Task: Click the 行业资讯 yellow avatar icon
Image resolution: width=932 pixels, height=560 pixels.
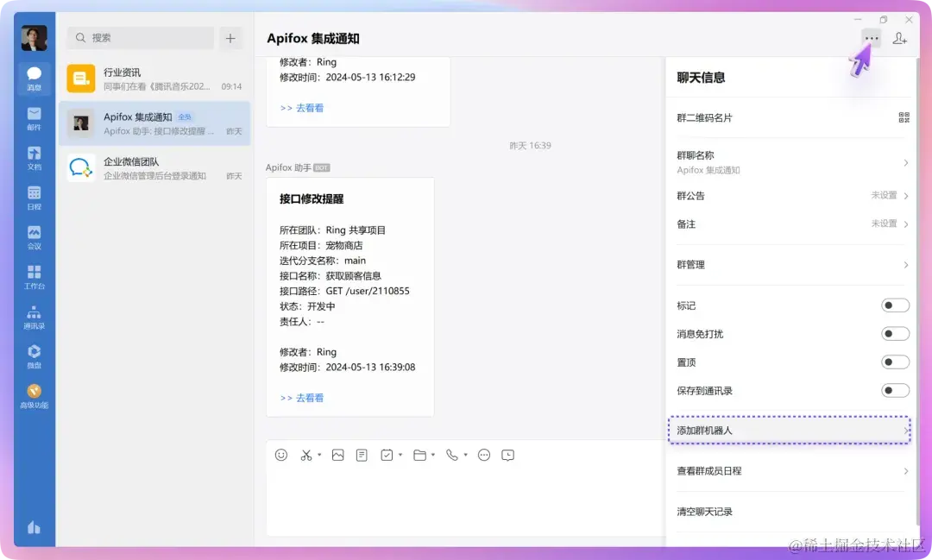Action: click(81, 79)
